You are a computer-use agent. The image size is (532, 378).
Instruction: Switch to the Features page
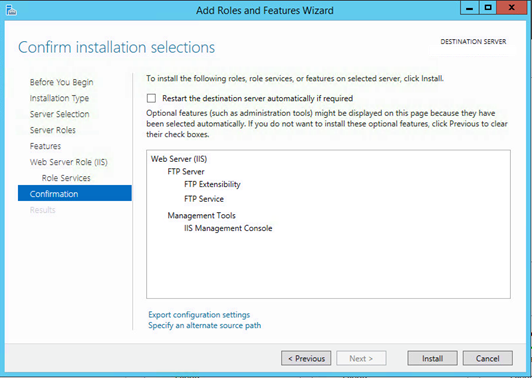(x=45, y=146)
